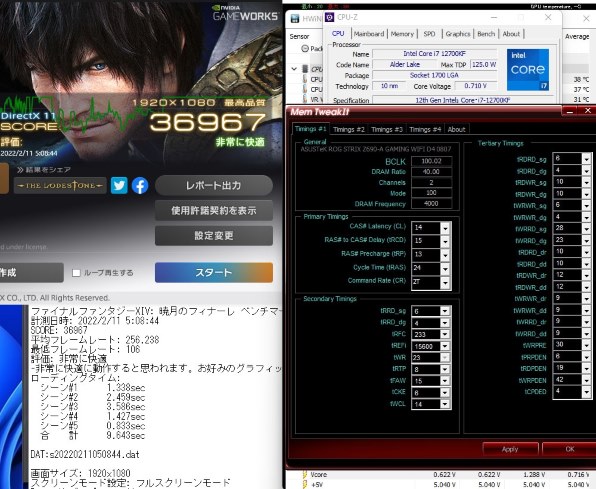This screenshot has width=596, height=489.
Task: Open tFAW dropdown
Action: tap(444, 381)
